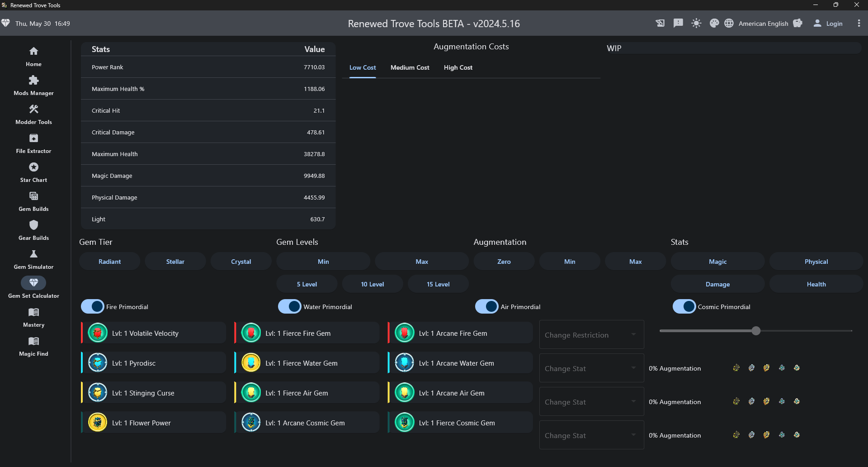Expand the Change Restriction dropdown
Viewport: 868px width, 467px height.
[591, 335]
